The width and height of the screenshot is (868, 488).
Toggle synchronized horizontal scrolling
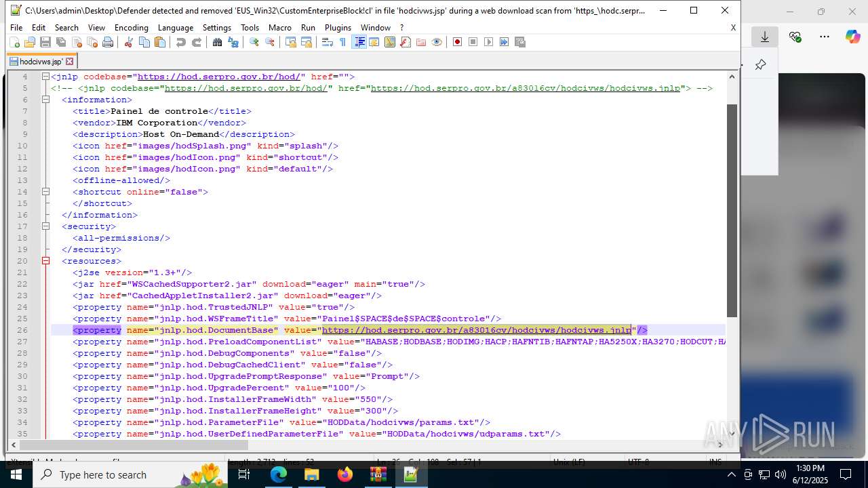pyautogui.click(x=306, y=42)
